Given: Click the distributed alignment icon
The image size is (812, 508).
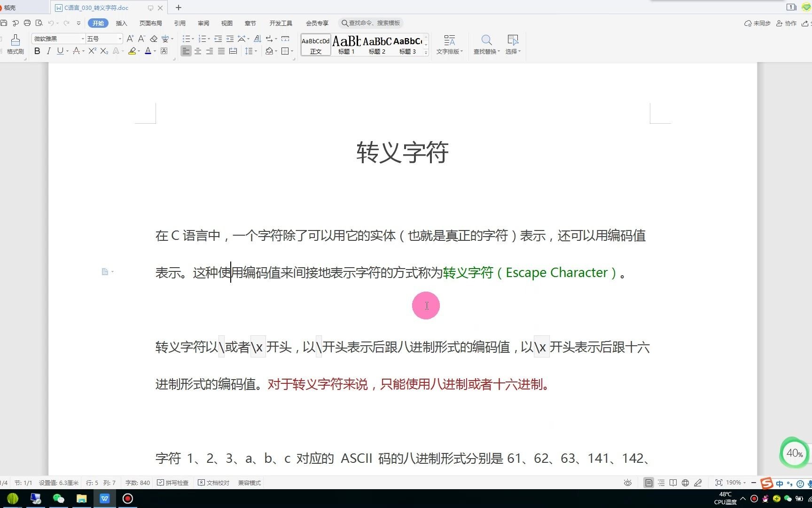Looking at the screenshot, I should click(233, 51).
